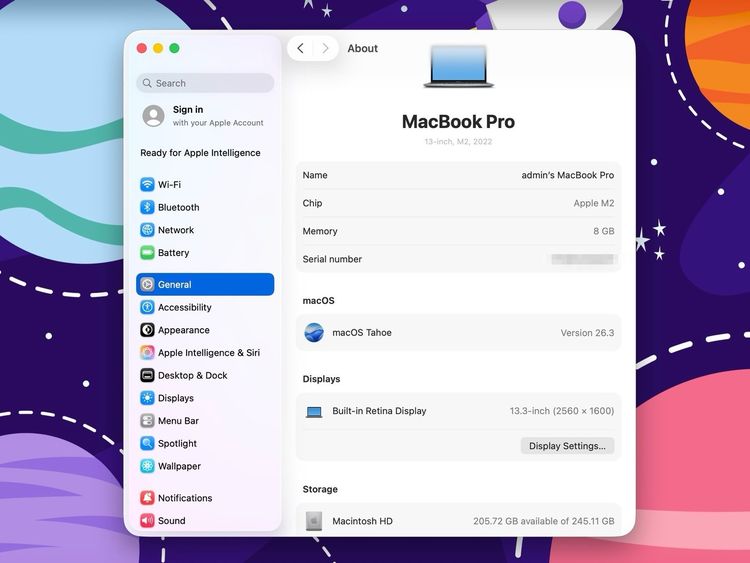Select Network in the sidebar
This screenshot has height=563, width=750.
tap(205, 230)
